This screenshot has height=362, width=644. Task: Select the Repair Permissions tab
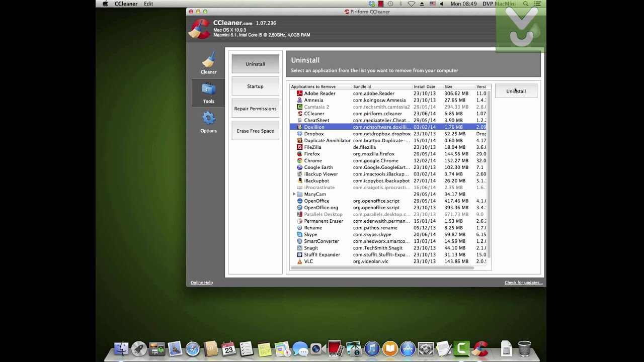tap(255, 109)
